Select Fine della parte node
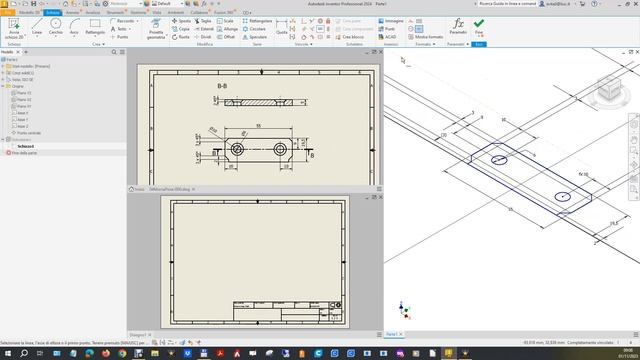640x360 pixels. pyautogui.click(x=21, y=153)
